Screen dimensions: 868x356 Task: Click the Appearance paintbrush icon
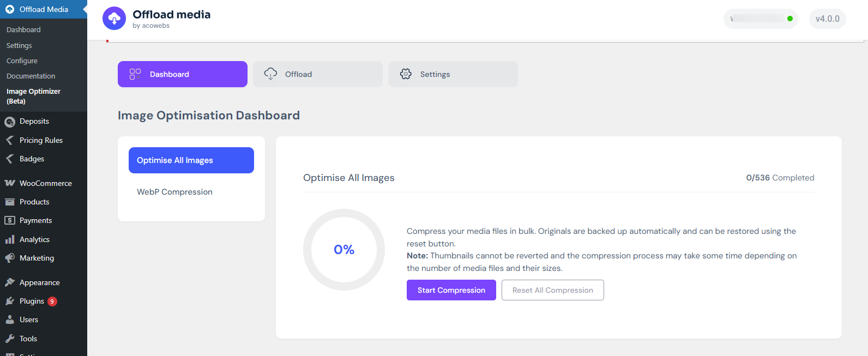point(10,282)
